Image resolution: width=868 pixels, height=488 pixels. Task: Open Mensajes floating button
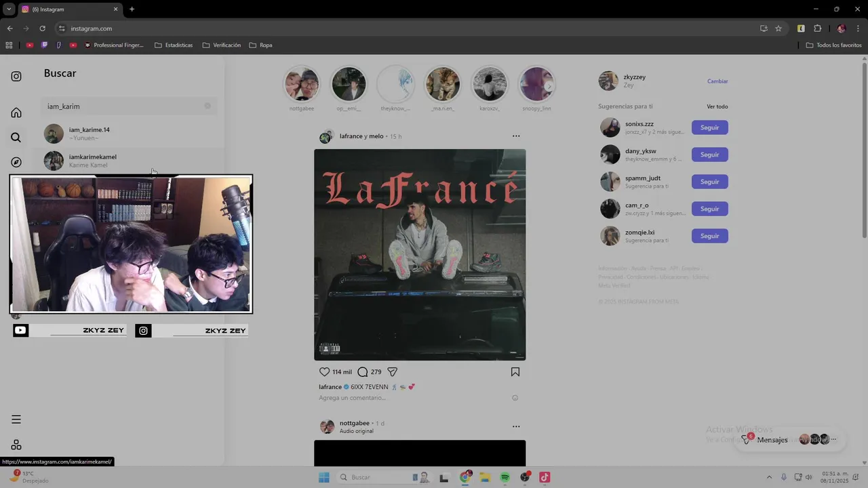point(790,440)
